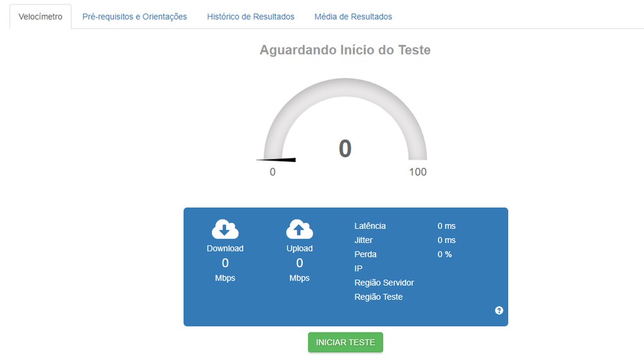Click the Região Teste label

pyautogui.click(x=378, y=297)
